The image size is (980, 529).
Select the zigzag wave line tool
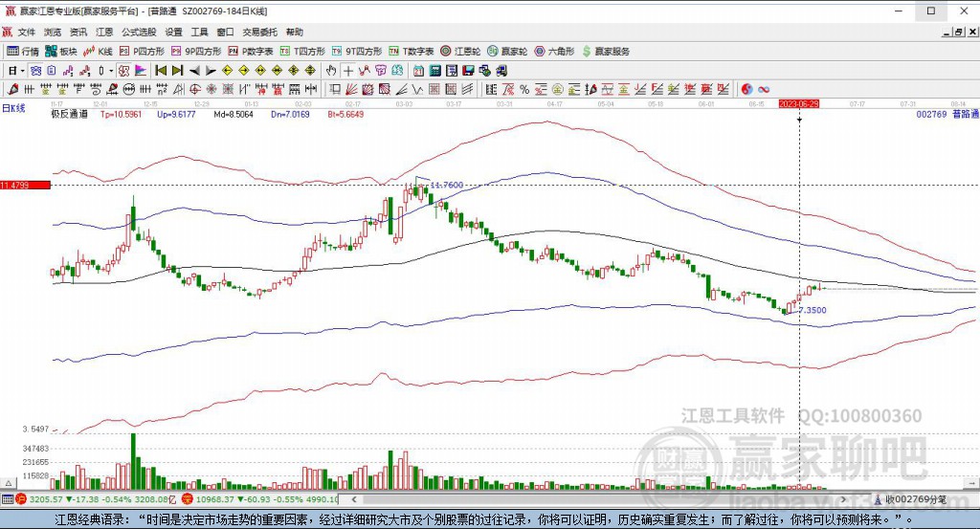pyautogui.click(x=417, y=89)
